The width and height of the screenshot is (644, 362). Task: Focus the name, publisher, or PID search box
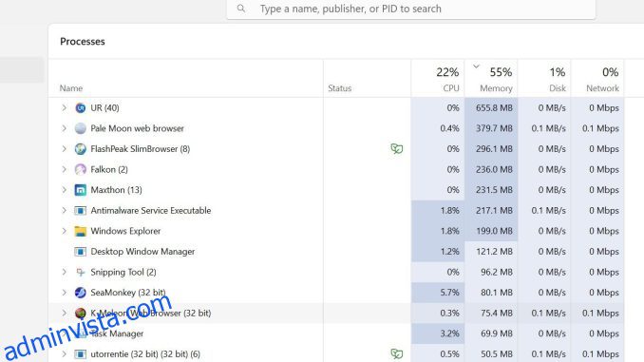[x=411, y=9]
